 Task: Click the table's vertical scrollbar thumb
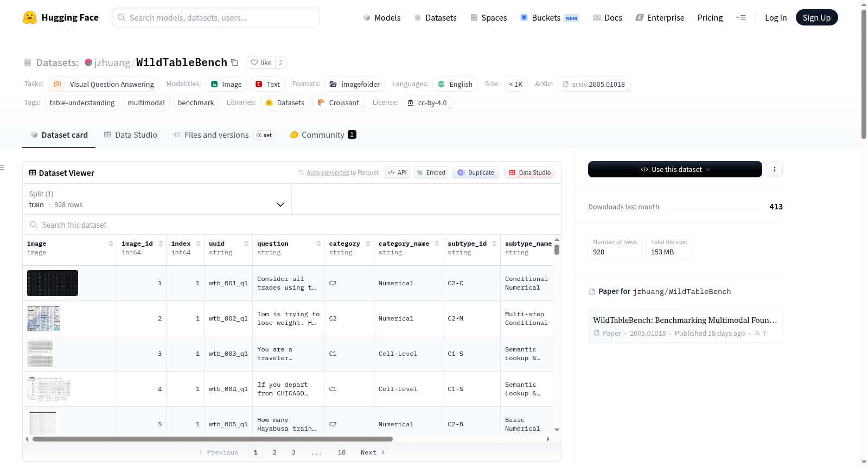pyautogui.click(x=557, y=250)
